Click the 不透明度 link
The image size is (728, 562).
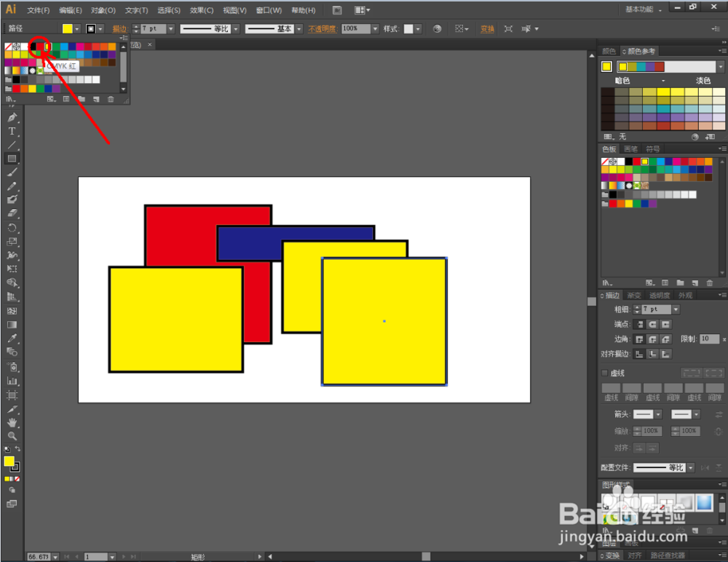323,29
